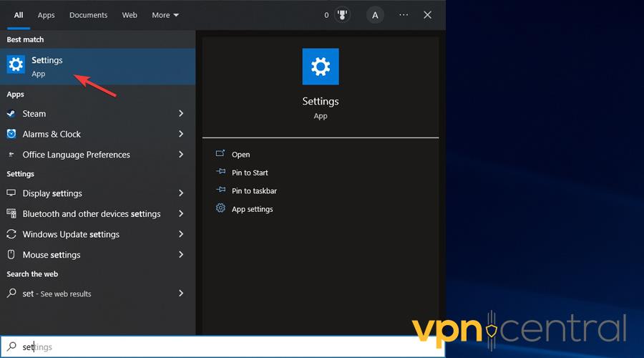The width and height of the screenshot is (644, 358).
Task: Click the gear icon next to App settings
Action: tap(220, 208)
